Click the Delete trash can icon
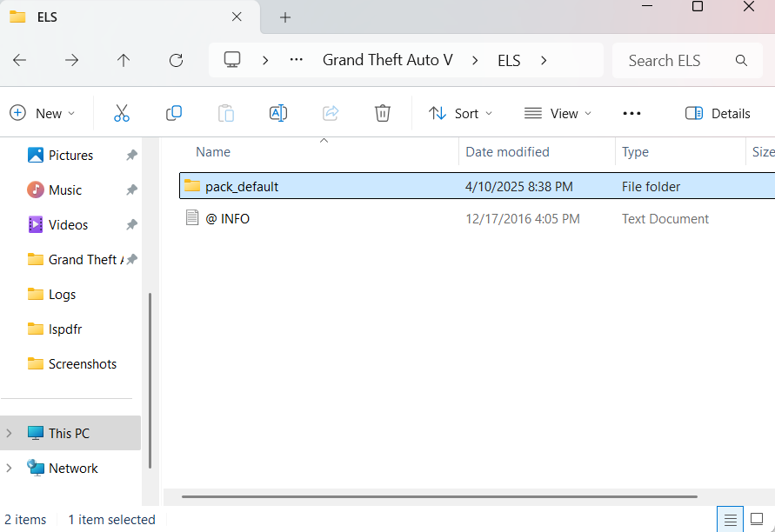The image size is (775, 532). pos(383,113)
